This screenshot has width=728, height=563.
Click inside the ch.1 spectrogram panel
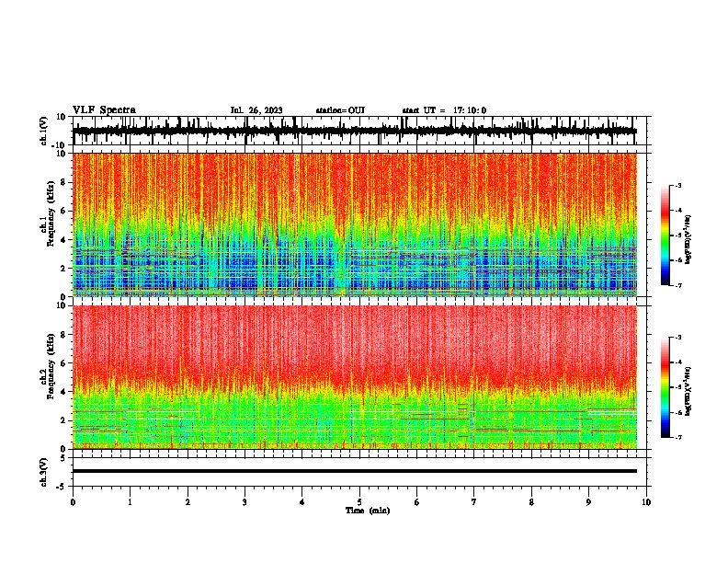355,224
